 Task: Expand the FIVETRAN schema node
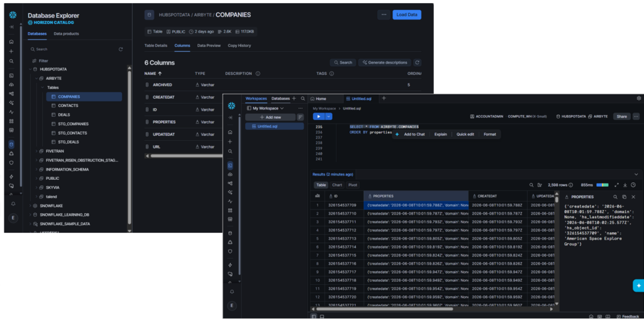click(36, 151)
